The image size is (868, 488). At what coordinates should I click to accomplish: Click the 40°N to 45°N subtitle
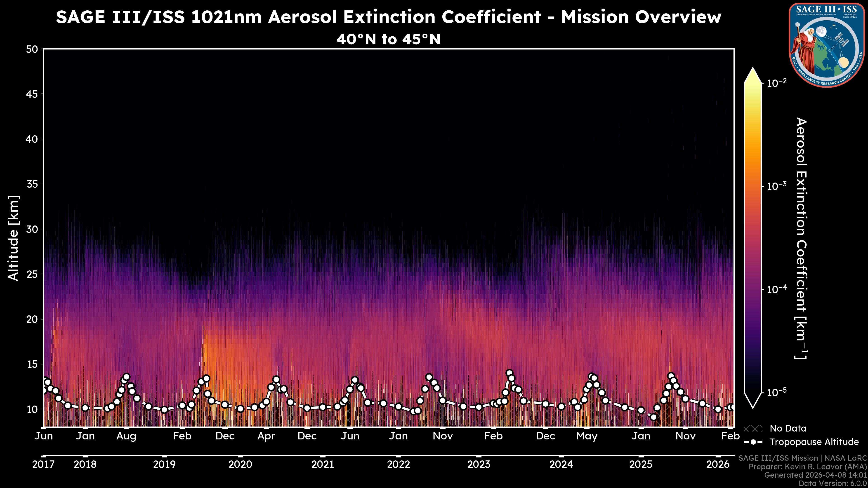pos(389,39)
